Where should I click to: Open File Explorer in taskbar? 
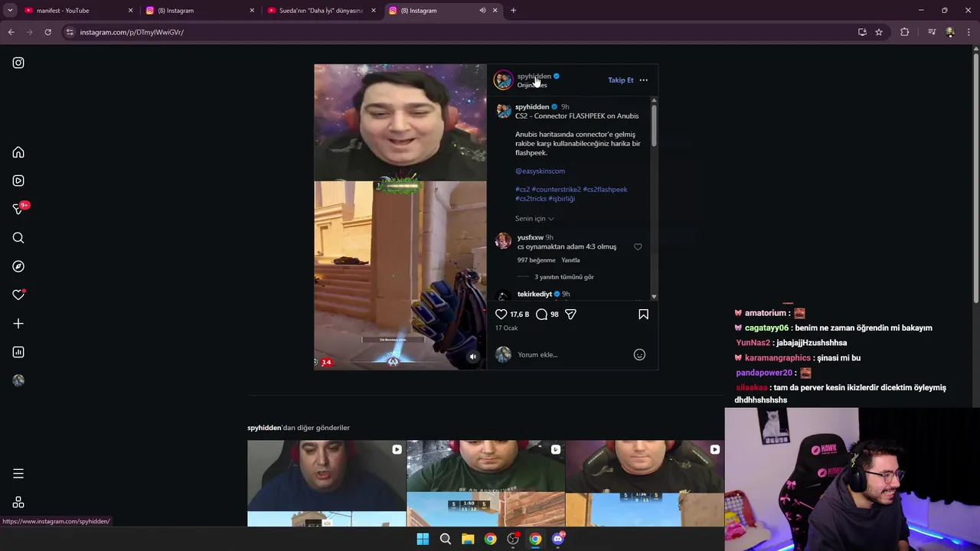[x=468, y=539]
